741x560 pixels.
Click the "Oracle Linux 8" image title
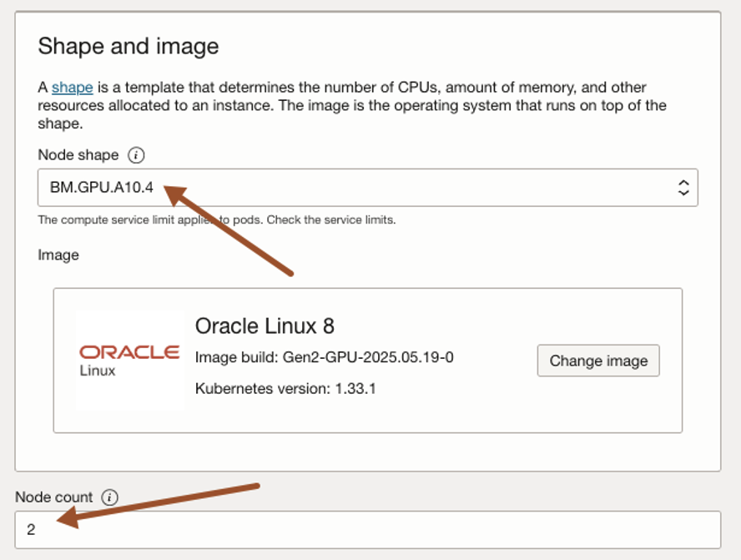click(x=265, y=325)
